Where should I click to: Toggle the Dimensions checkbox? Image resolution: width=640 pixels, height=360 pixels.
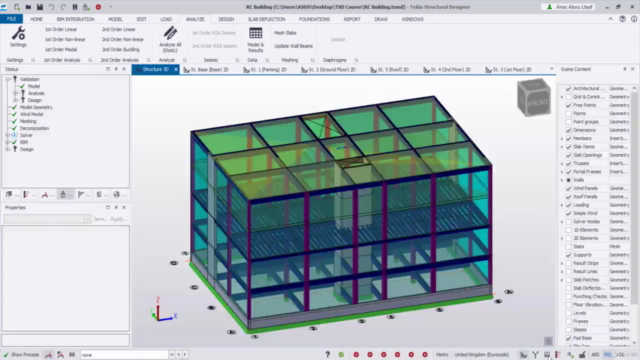[x=568, y=130]
